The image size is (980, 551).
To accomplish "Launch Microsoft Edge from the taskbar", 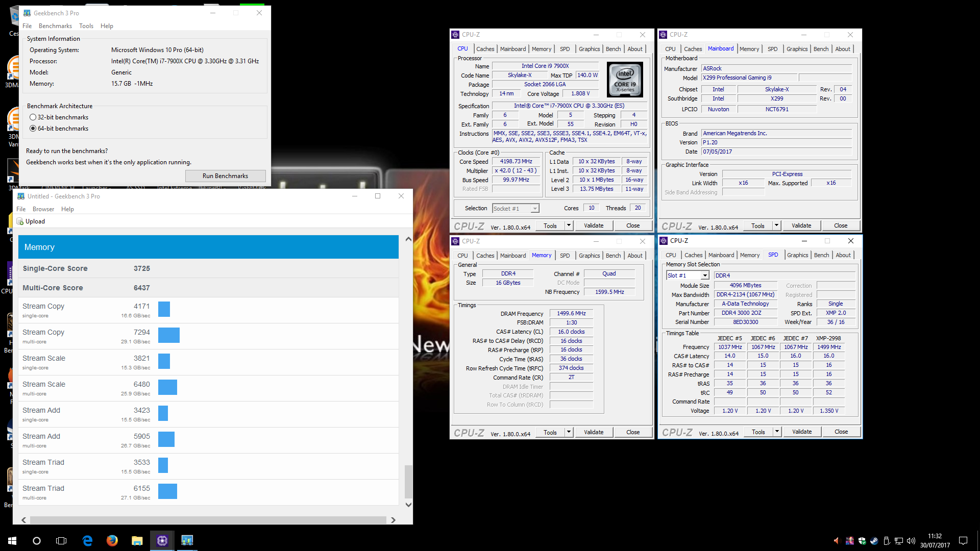I will coord(87,541).
